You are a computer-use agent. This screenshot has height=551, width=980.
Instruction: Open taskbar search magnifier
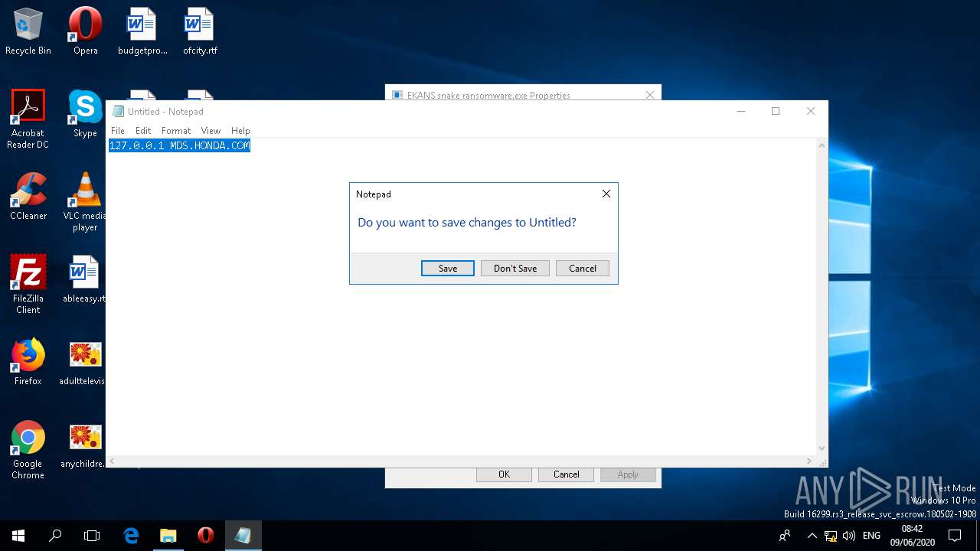tap(55, 536)
